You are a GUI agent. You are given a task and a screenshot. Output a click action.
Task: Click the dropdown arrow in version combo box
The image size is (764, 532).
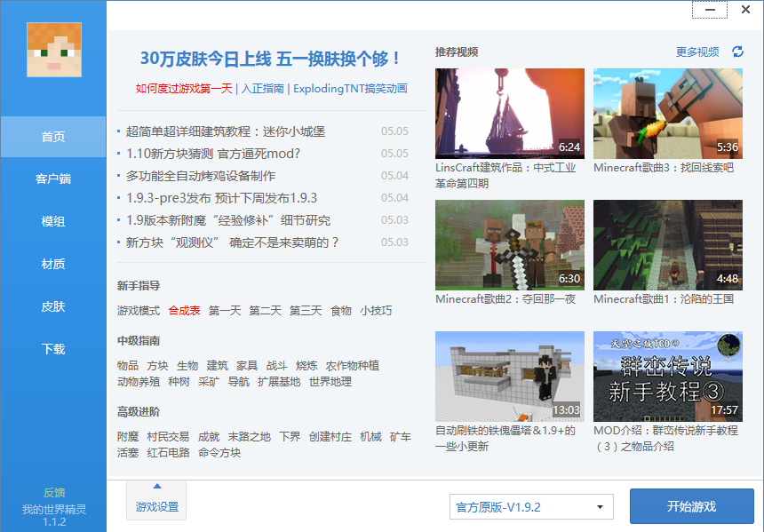(600, 506)
